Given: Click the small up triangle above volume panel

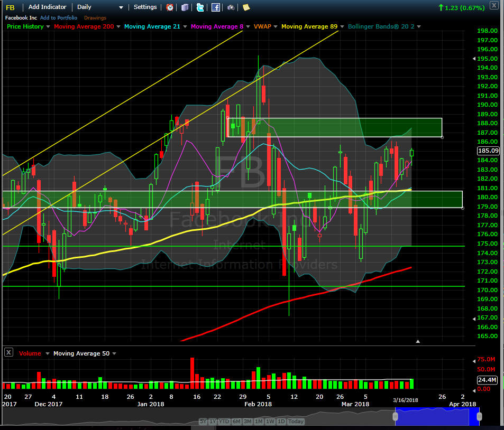Looking at the screenshot, I should [x=418, y=342].
